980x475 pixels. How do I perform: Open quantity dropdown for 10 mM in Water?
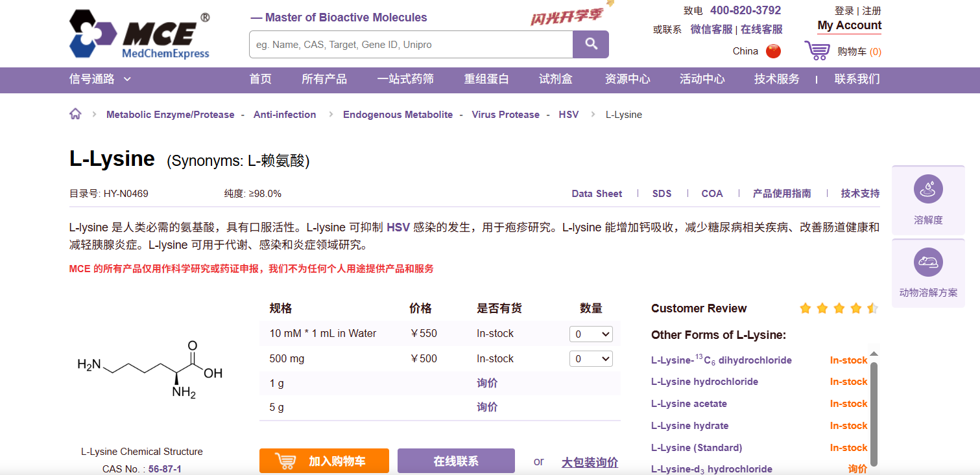591,334
